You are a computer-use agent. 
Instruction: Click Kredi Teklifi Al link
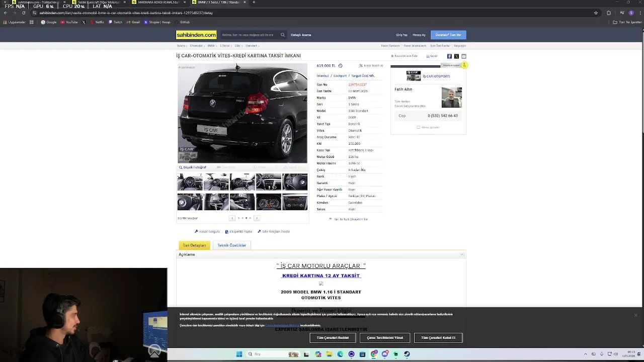click(x=371, y=65)
